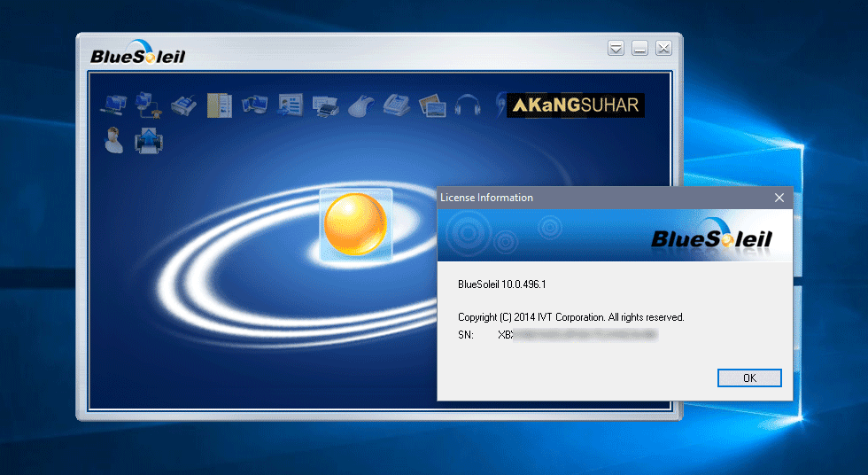Select the Bluetooth mouse input device icon

361,105
